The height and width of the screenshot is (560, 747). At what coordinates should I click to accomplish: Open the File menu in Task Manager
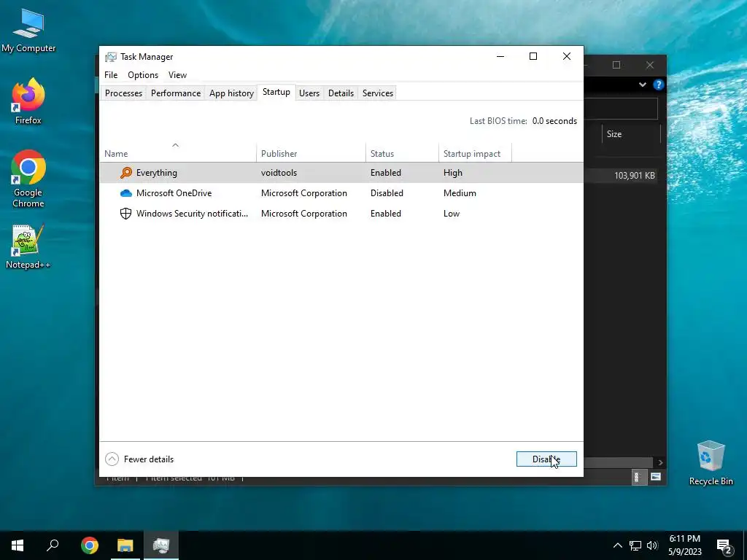pyautogui.click(x=111, y=75)
